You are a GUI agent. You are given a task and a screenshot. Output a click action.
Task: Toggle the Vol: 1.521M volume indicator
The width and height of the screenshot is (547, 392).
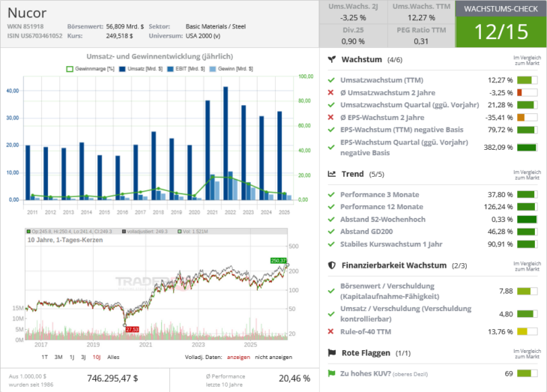[193, 232]
